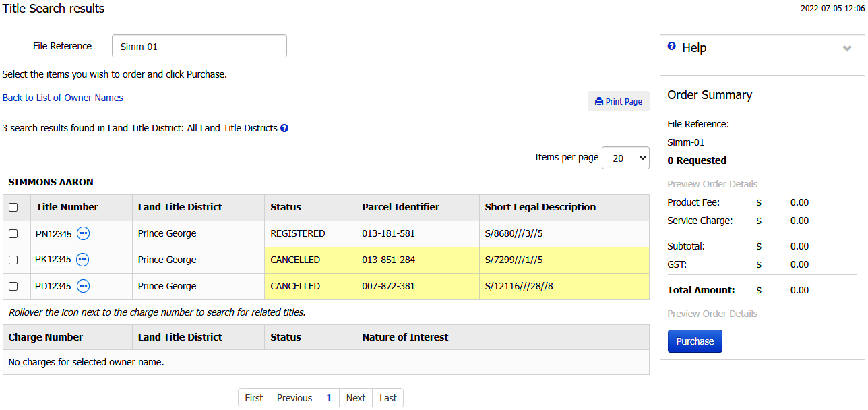This screenshot has width=868, height=410.
Task: Tick the select-all checkbox in table header
Action: click(13, 208)
